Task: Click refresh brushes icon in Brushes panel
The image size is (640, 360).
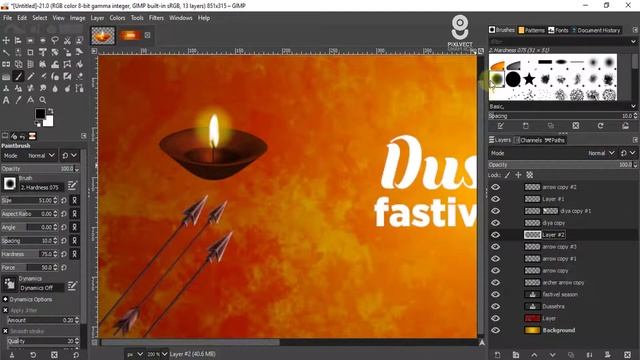Action: [x=600, y=126]
